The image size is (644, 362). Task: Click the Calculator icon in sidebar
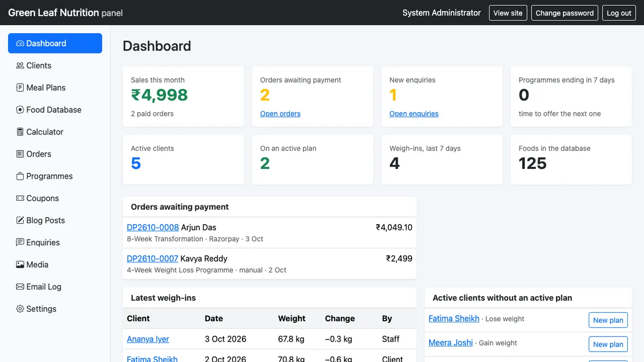20,132
